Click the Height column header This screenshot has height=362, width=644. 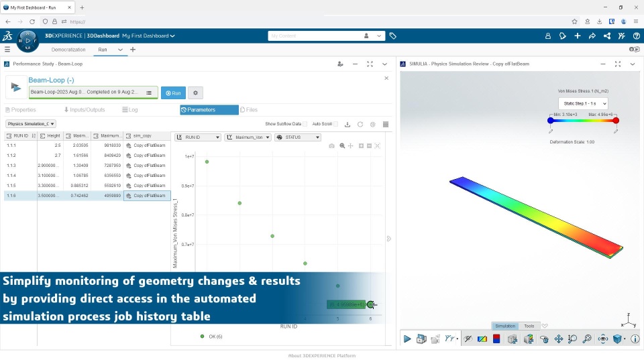click(x=50, y=136)
